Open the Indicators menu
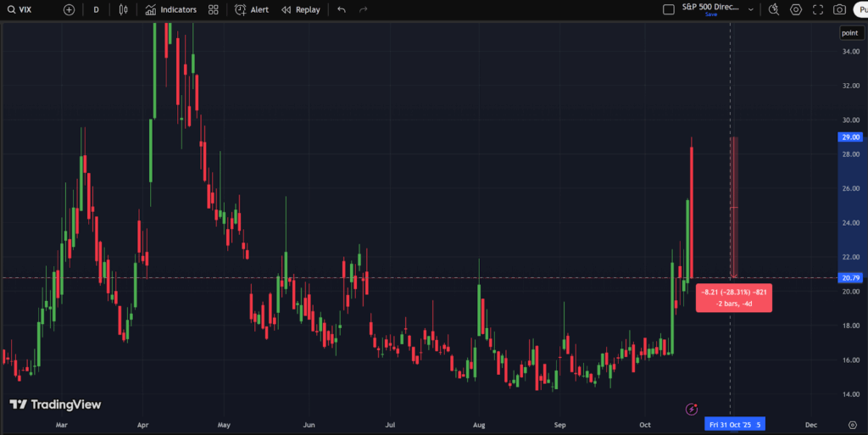868x435 pixels. (170, 9)
